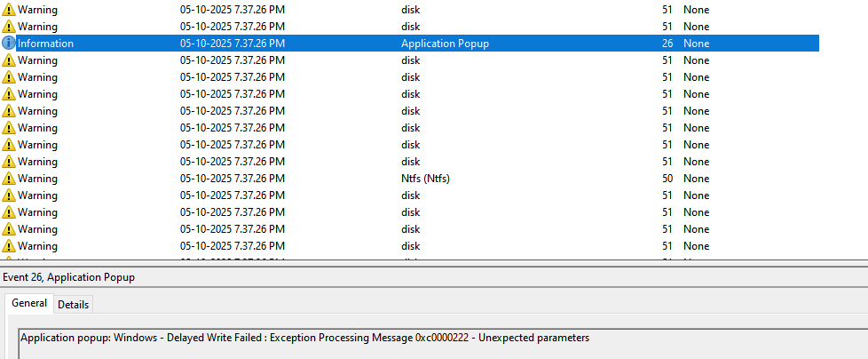Select the Ntfs (Ntfs) source entry
Screen dimensions: 868x359
(x=425, y=179)
